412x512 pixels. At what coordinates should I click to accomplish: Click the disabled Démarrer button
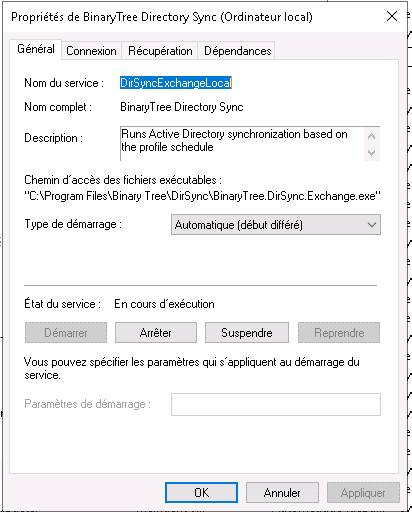[66, 332]
